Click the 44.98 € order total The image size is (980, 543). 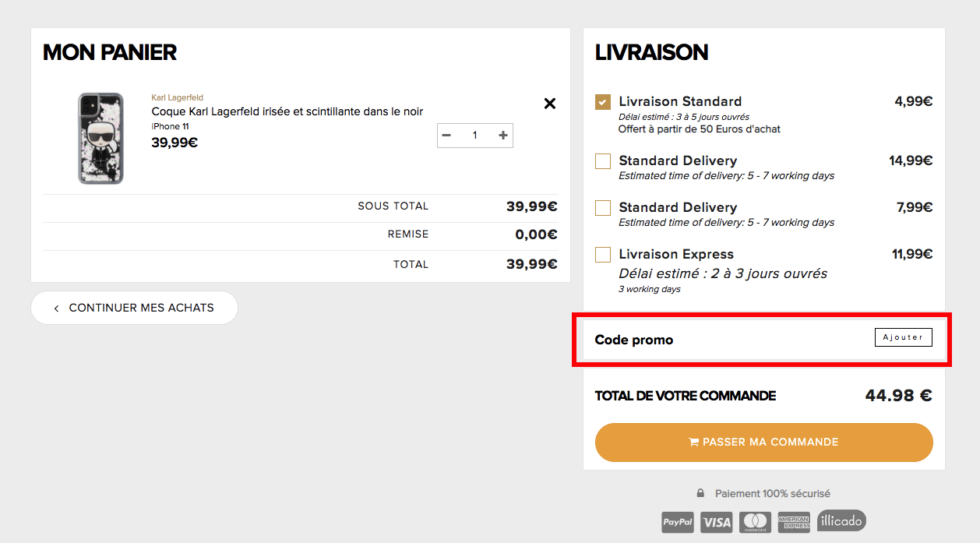pos(899,396)
